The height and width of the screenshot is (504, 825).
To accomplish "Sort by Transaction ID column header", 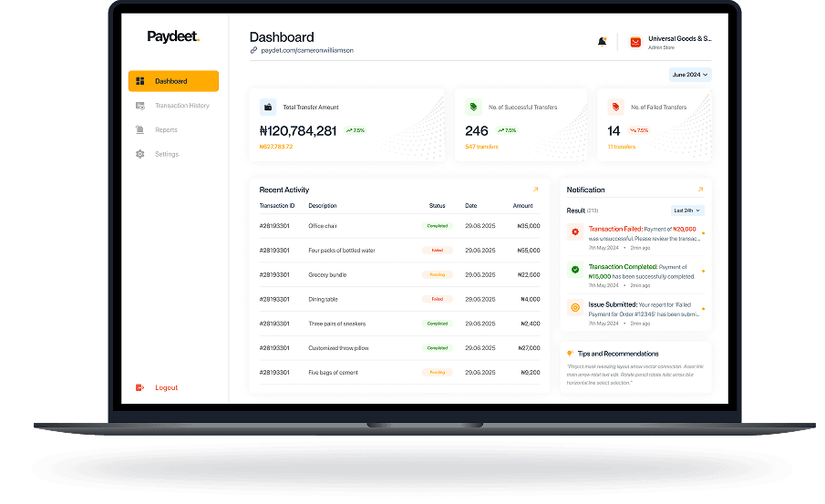I will 277,206.
